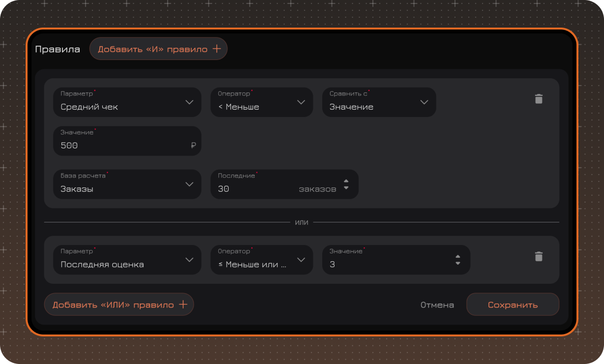Image resolution: width=604 pixels, height=364 pixels.
Task: Delete the Средний чек rule with trash icon
Action: pyautogui.click(x=539, y=99)
